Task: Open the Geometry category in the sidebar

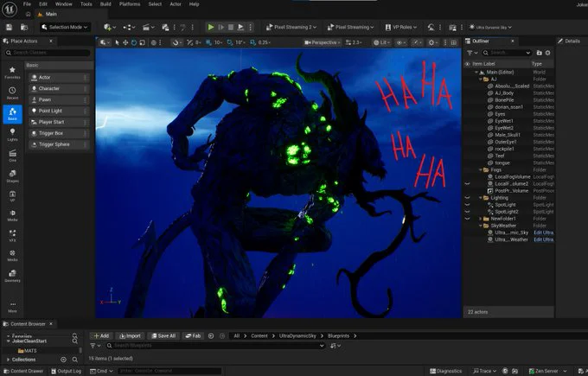Action: (12, 276)
